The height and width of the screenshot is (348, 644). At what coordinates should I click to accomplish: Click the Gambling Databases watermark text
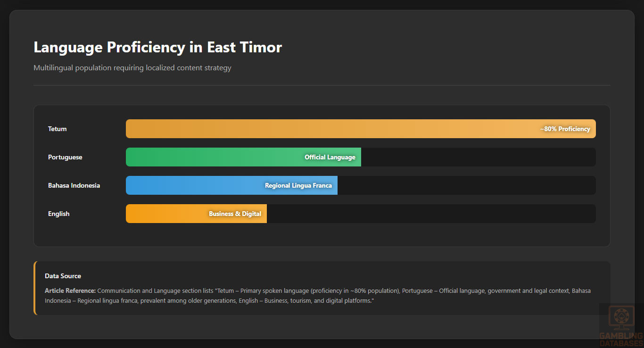[621, 339]
